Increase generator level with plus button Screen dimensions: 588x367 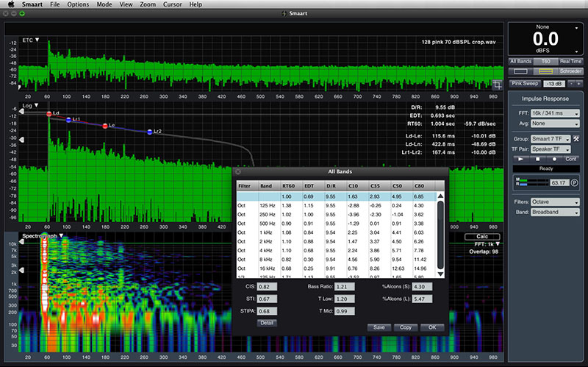pyautogui.click(x=578, y=84)
